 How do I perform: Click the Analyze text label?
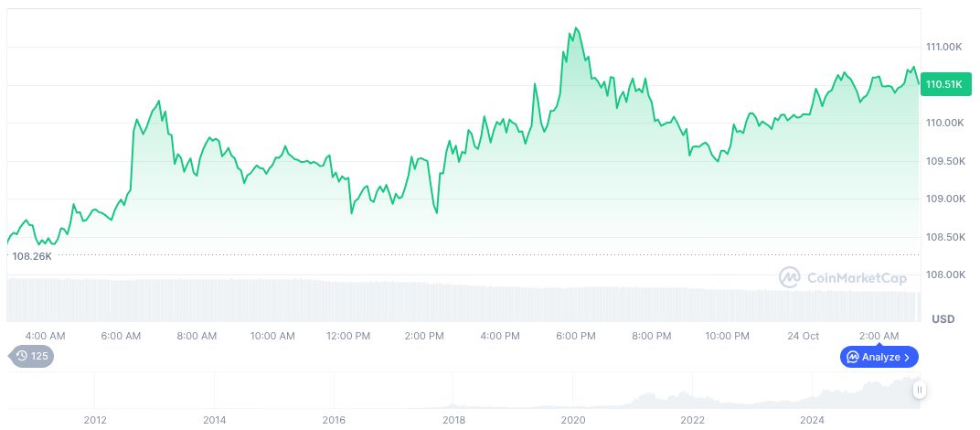pyautogui.click(x=881, y=357)
